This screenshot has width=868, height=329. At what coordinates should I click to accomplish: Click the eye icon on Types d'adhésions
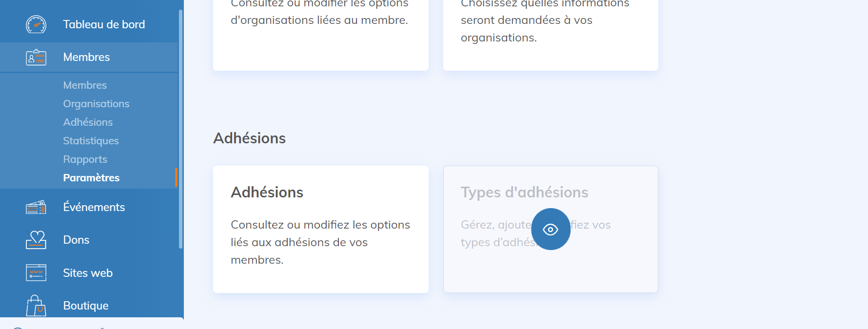pos(551,229)
